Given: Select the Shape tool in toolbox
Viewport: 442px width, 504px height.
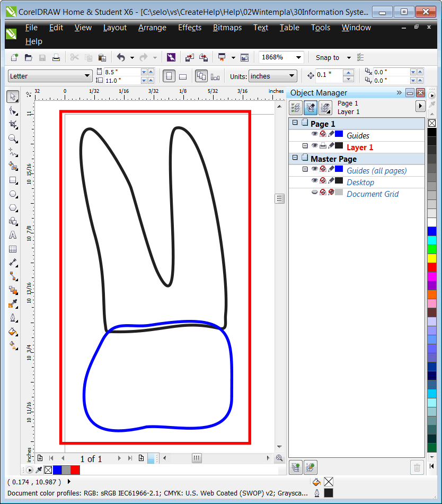Looking at the screenshot, I should pyautogui.click(x=13, y=111).
